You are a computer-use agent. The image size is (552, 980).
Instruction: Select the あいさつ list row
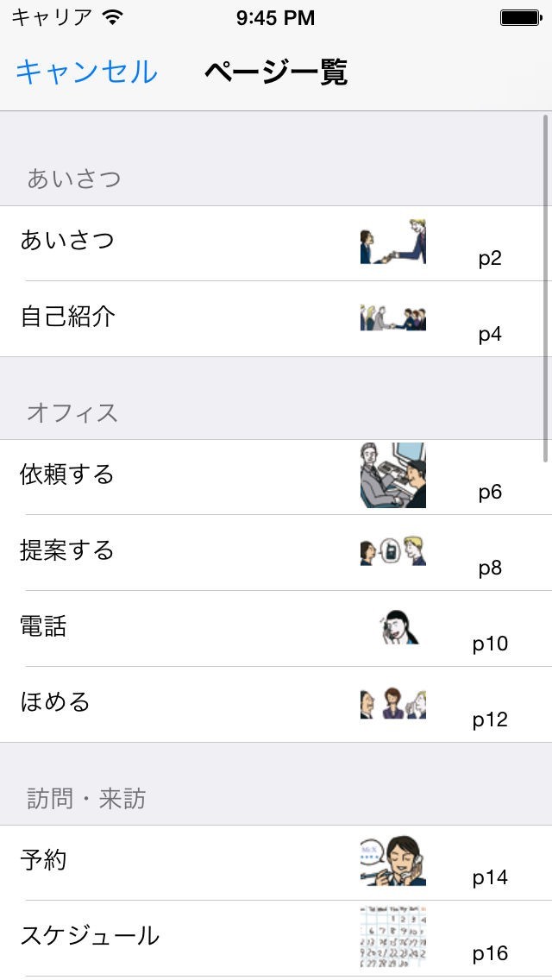[x=67, y=240]
